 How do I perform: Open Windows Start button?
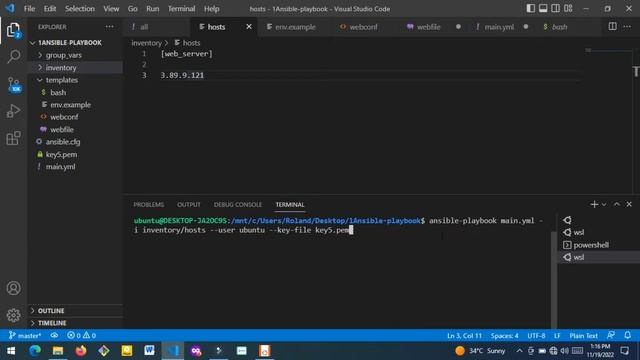pos(11,351)
